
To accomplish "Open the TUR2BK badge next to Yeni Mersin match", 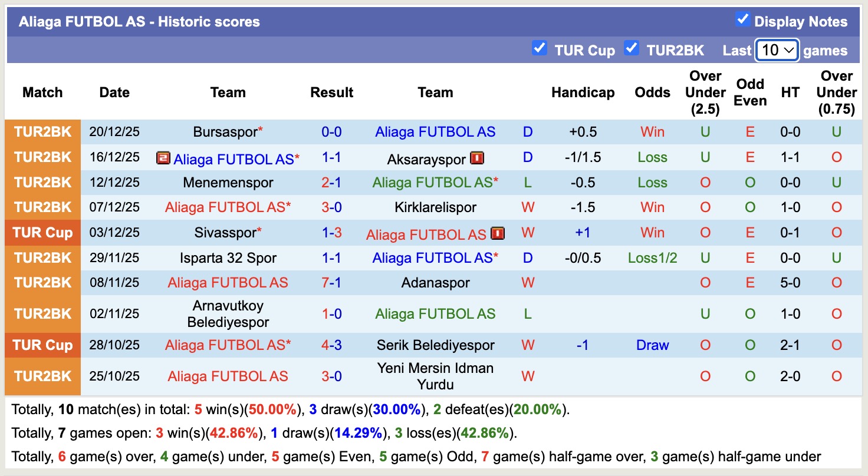I will click(x=42, y=376).
